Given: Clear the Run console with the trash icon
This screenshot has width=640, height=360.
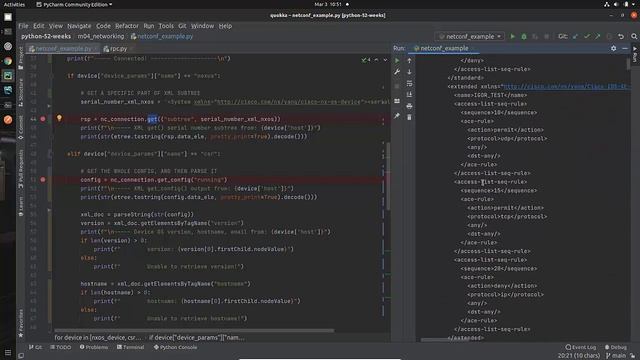Looking at the screenshot, I should 409,118.
